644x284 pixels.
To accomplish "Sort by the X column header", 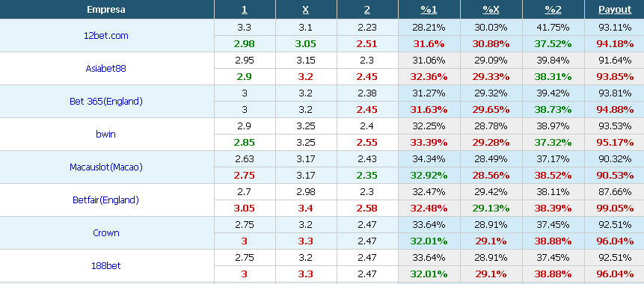I will (306, 10).
